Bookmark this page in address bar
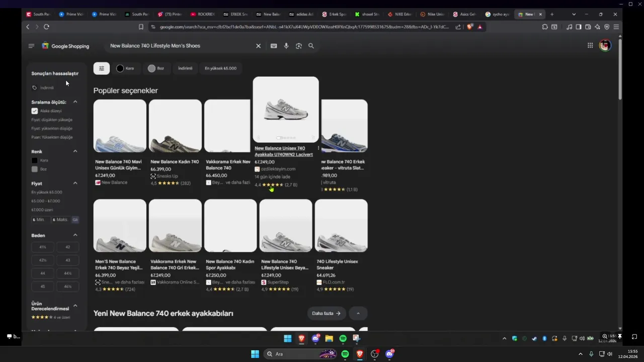 141,27
